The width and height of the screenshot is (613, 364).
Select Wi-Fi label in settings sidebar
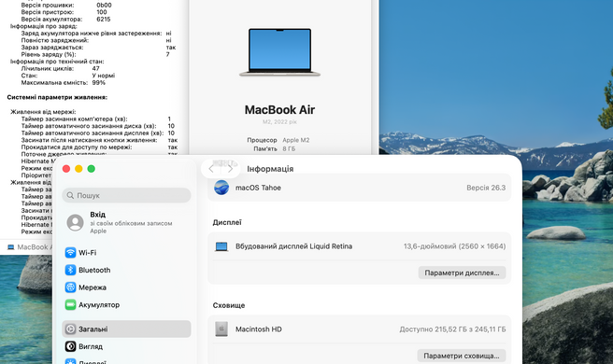coord(88,253)
